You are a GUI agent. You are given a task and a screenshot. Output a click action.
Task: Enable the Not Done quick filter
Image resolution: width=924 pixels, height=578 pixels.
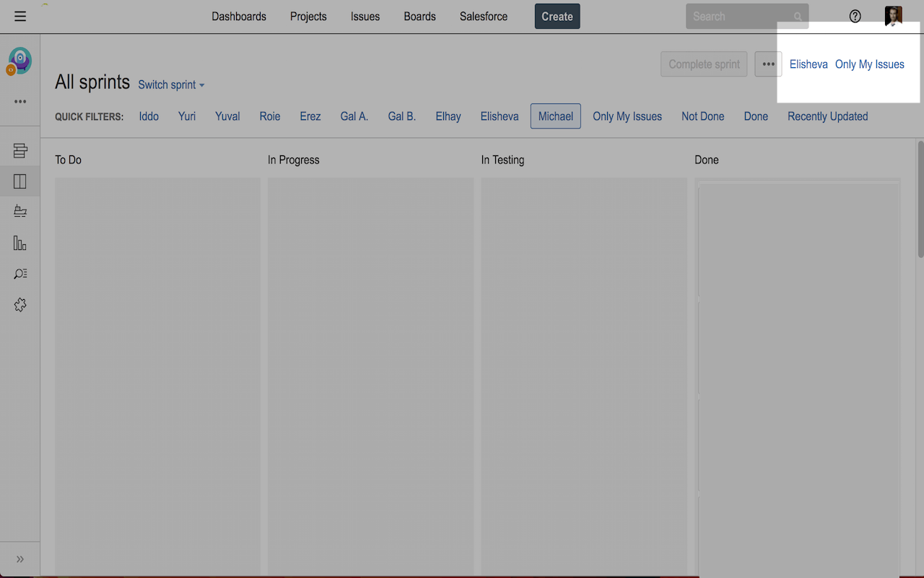[x=702, y=116]
